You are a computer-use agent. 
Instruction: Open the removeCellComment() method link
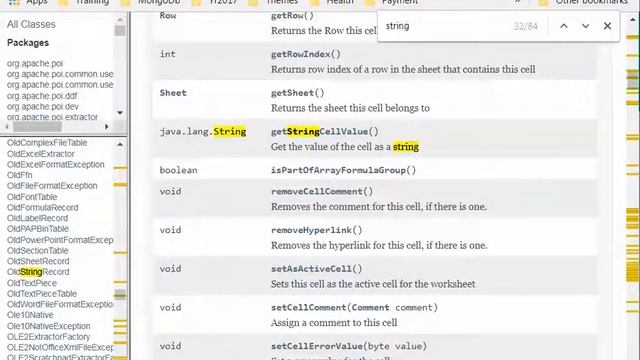pos(322,191)
